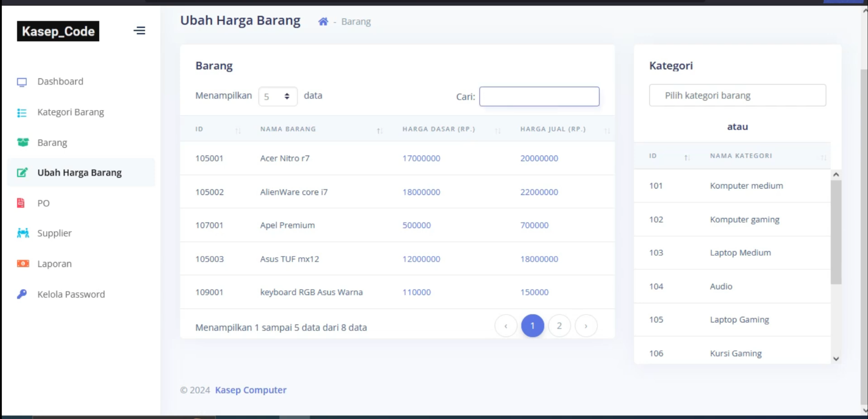Open Kategori Barang menu item
The height and width of the screenshot is (419, 868).
point(71,112)
